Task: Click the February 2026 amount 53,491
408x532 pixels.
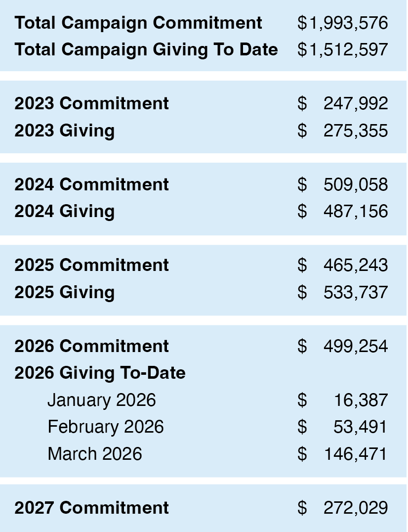Action: coord(360,427)
